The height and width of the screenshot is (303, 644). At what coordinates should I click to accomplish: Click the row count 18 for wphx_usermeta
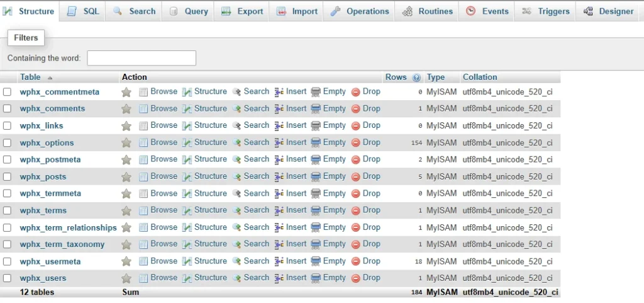click(418, 261)
